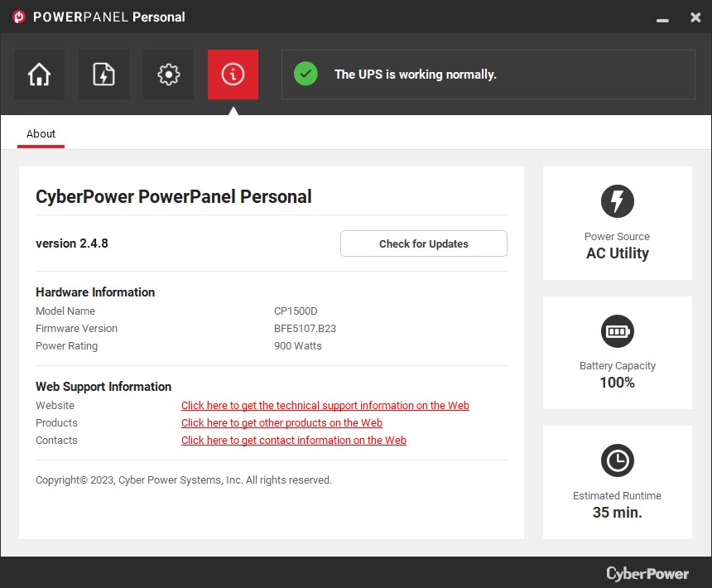712x588 pixels.
Task: Select the highlighted About info icon
Action: click(233, 74)
